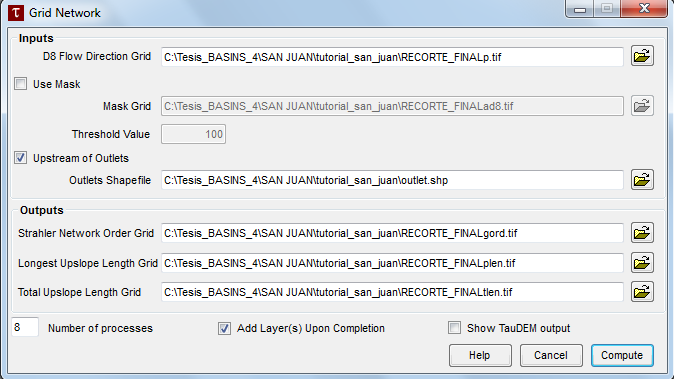Browse for Longest Upslope Length Grid output
This screenshot has width=674, height=379.
pos(642,263)
